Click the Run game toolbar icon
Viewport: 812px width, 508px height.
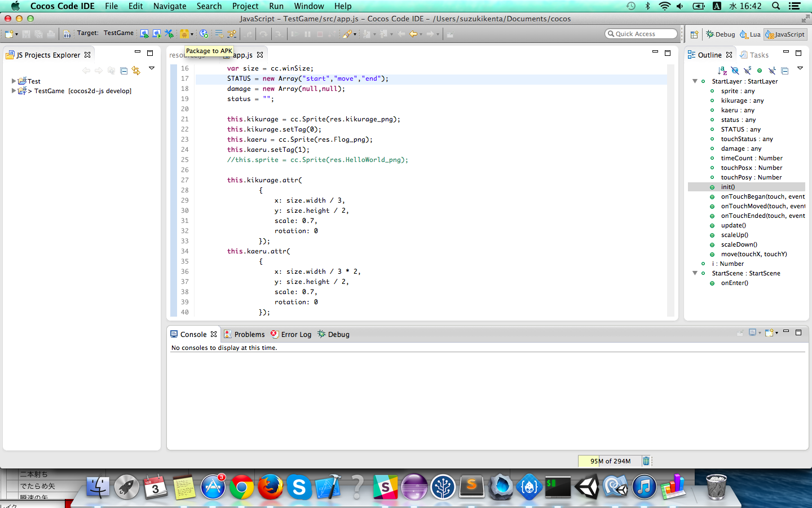coord(157,34)
